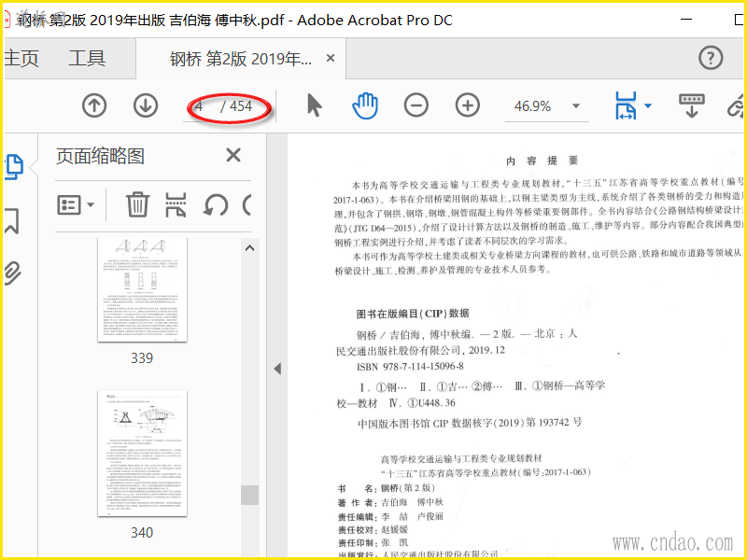Image resolution: width=747 pixels, height=560 pixels.
Task: Click the 页面缩略图 panel title
Action: click(x=100, y=156)
